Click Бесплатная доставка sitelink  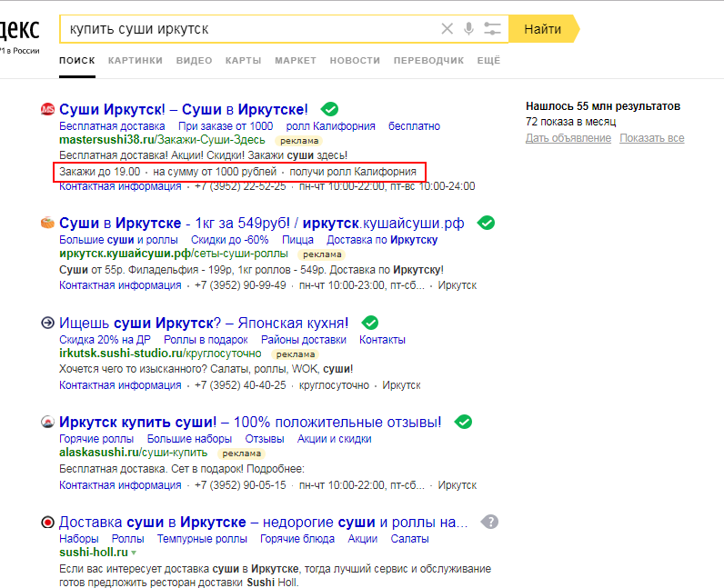coord(112,126)
